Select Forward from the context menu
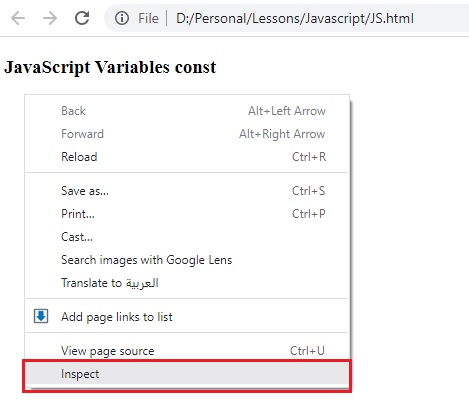 (187, 134)
